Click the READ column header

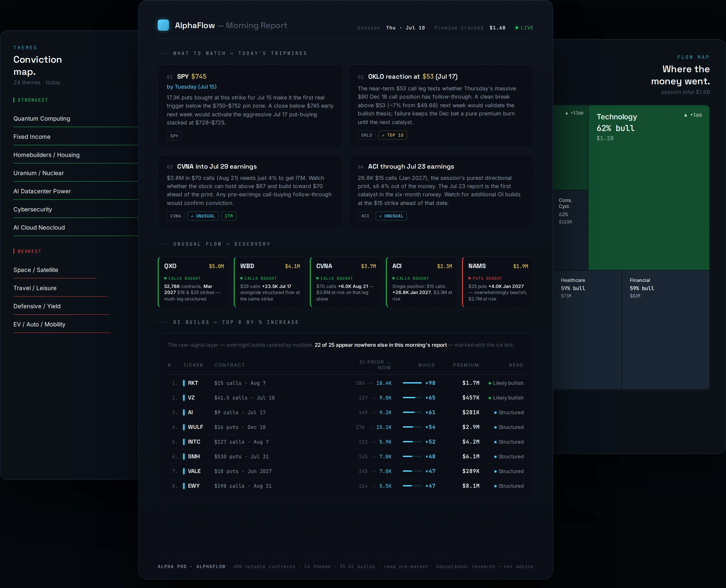pyautogui.click(x=516, y=365)
